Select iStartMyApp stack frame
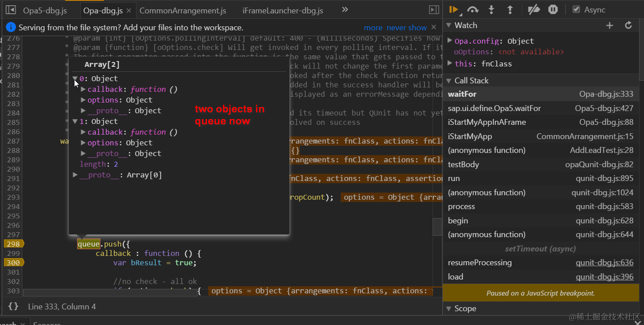The image size is (644, 325). click(541, 136)
